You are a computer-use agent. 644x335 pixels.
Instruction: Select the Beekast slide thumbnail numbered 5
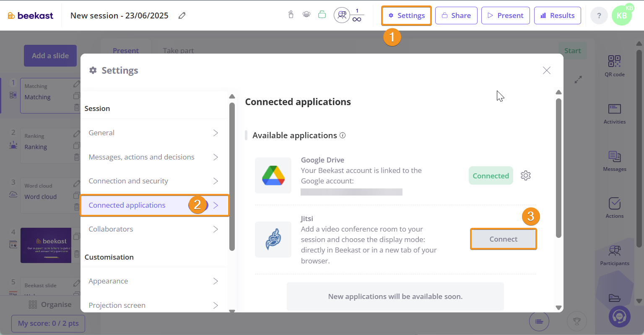point(49,286)
